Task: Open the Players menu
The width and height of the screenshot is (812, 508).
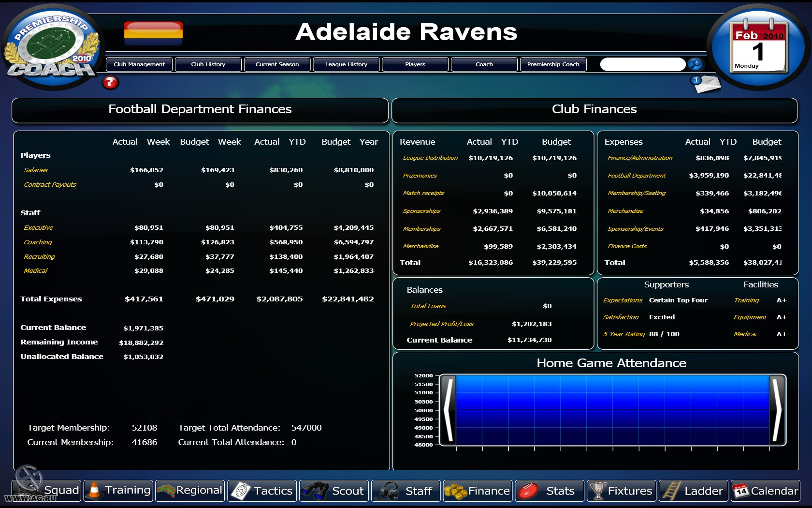Action: [415, 64]
